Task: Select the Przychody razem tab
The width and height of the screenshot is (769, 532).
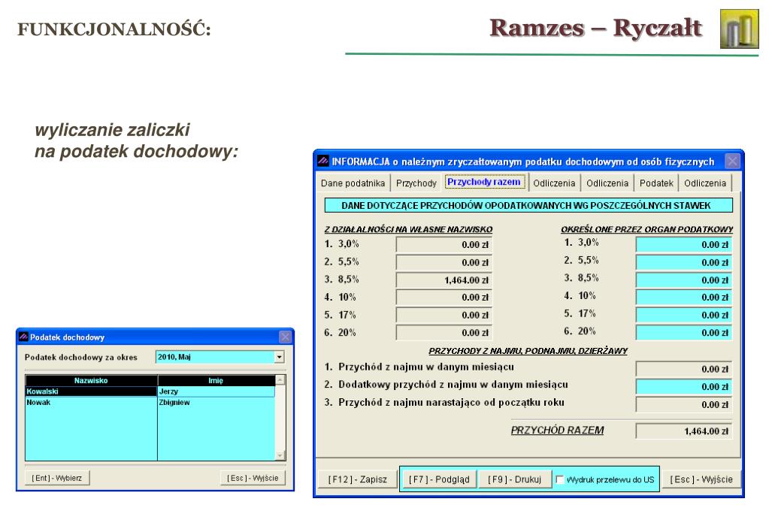Action: tap(483, 182)
